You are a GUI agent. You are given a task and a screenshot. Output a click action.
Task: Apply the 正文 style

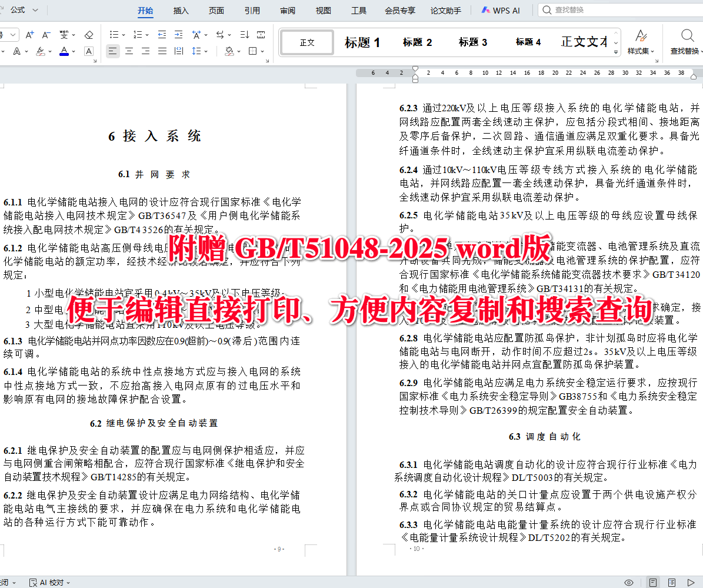[307, 42]
